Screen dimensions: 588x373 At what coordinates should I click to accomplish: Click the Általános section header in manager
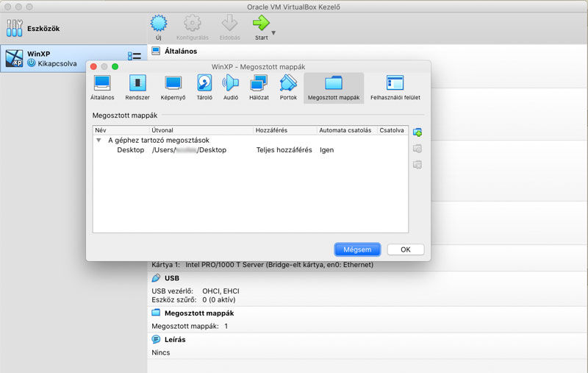[x=181, y=51]
